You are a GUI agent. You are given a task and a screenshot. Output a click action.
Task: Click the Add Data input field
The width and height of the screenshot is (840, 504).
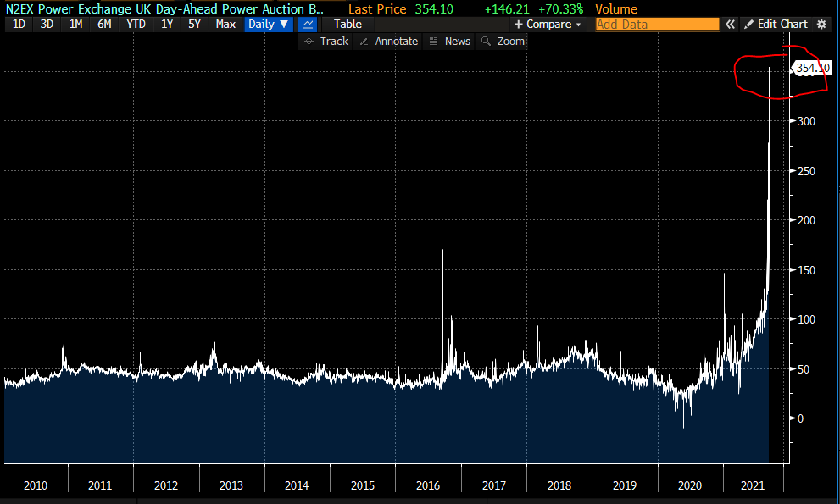(657, 24)
